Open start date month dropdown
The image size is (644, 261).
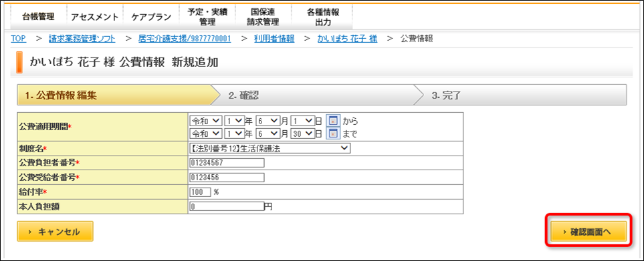pos(267,121)
